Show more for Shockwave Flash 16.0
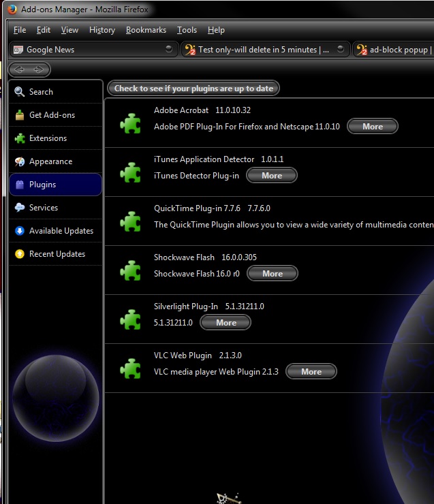 click(x=273, y=274)
